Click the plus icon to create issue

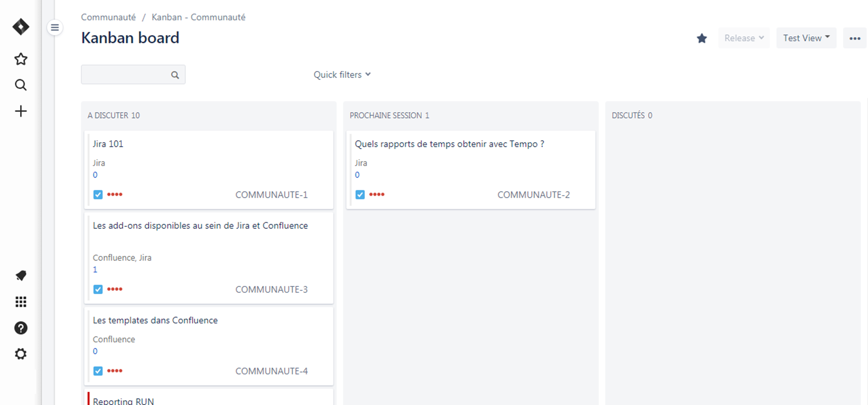pyautogui.click(x=21, y=111)
